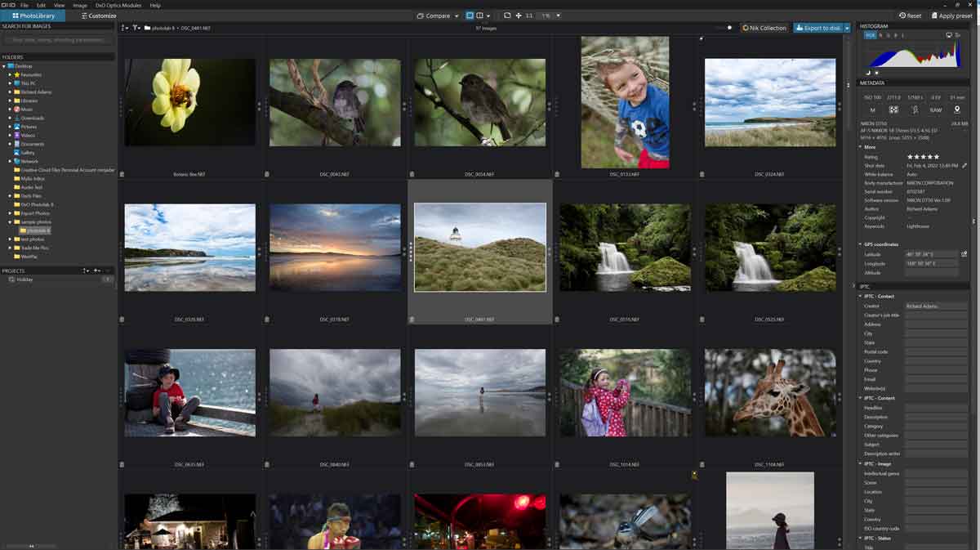Click the RGB button in the Histogram panel
The height and width of the screenshot is (550, 980).
[x=869, y=35]
